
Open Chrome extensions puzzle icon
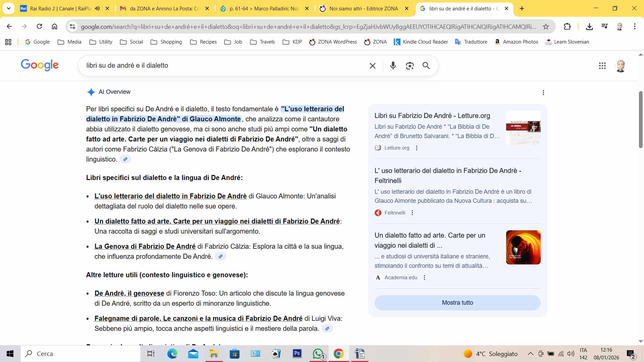pos(567,26)
